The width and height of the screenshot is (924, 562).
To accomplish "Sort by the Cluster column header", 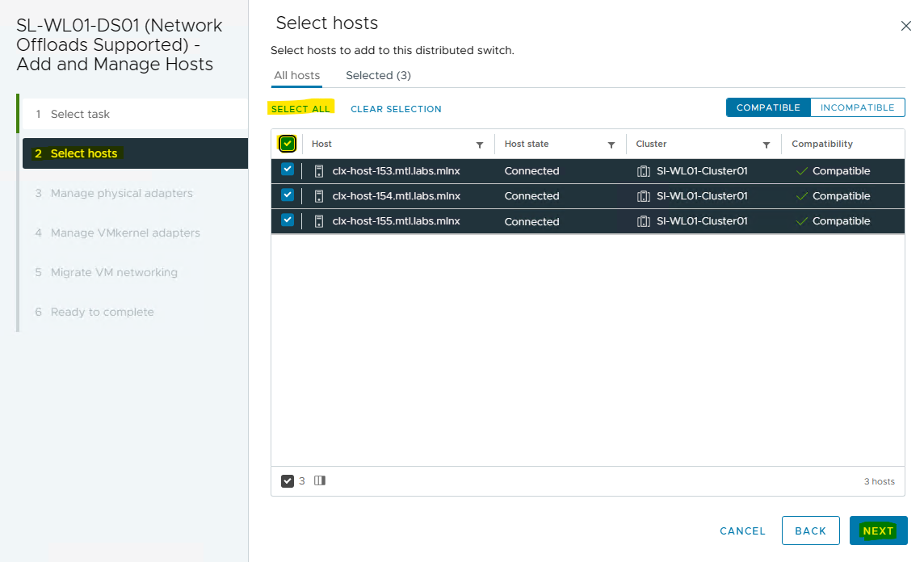I will (651, 144).
